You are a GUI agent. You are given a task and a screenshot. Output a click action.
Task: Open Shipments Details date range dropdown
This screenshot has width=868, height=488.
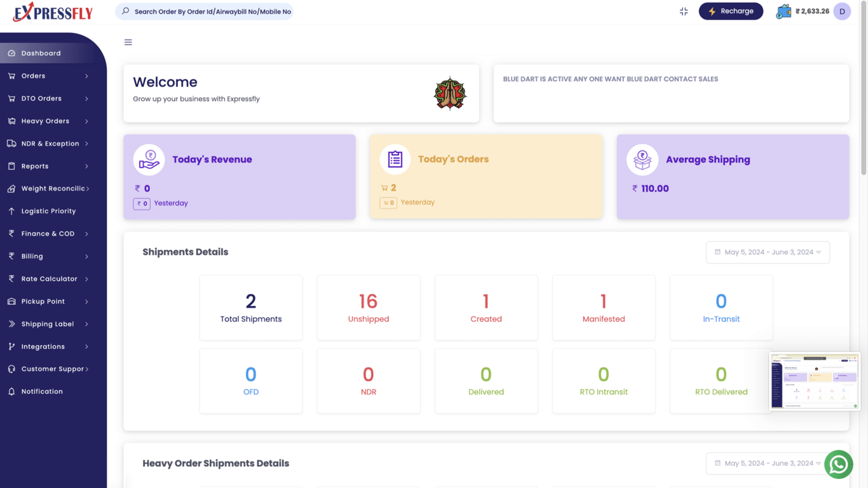click(767, 252)
